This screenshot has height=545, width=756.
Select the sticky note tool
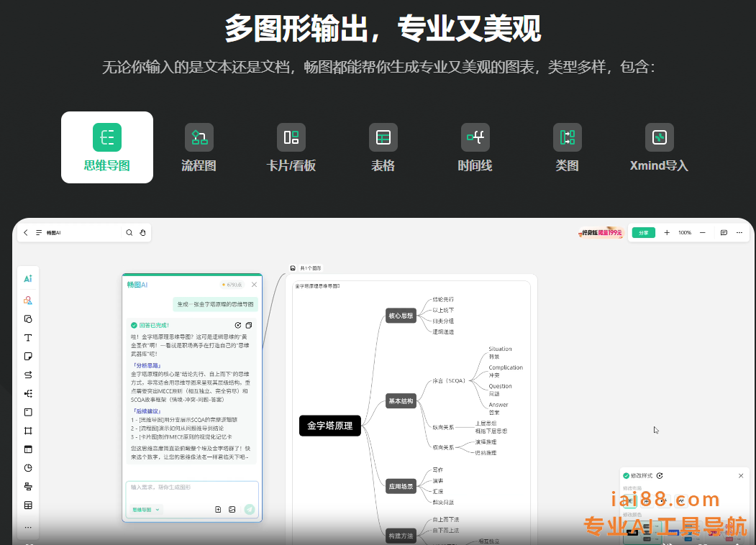28,356
